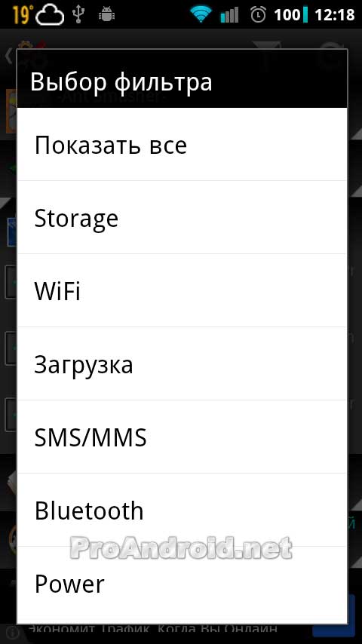Image resolution: width=362 pixels, height=644 pixels.
Task: Tap the battery 100 indicator
Action: point(290,15)
